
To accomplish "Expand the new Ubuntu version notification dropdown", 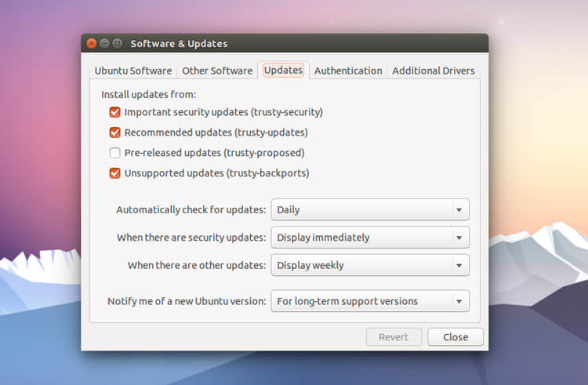I will point(369,301).
